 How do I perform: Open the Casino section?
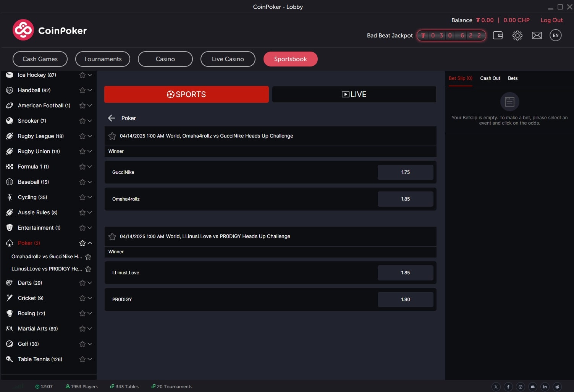click(x=165, y=59)
